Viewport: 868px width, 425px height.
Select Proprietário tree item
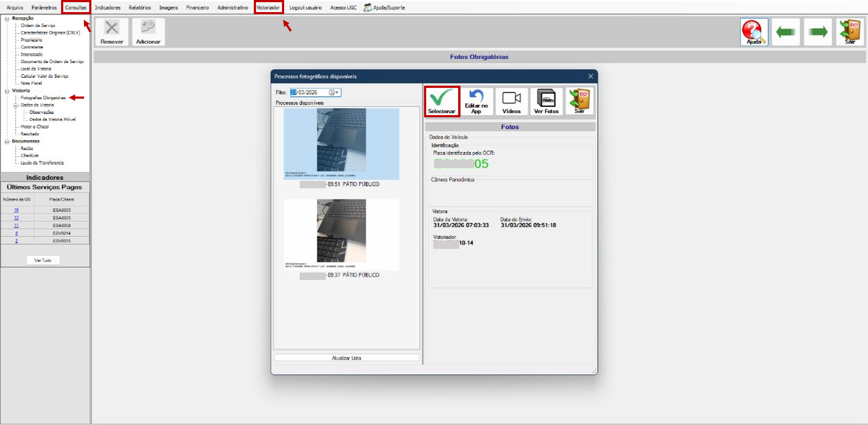31,40
